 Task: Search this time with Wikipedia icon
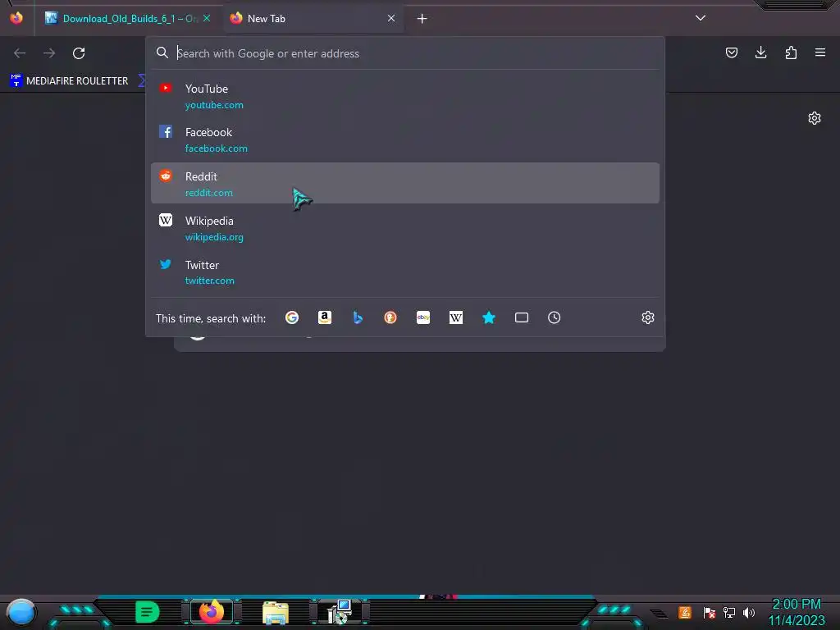pyautogui.click(x=456, y=317)
